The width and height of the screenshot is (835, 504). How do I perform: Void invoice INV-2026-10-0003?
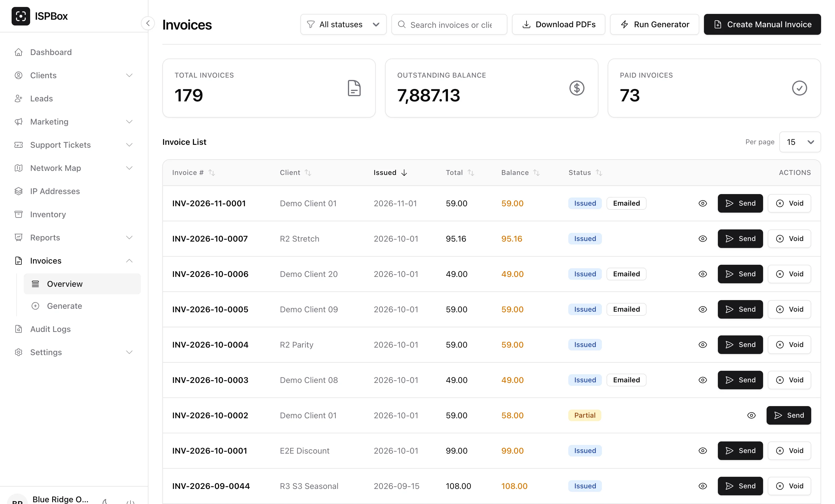789,380
